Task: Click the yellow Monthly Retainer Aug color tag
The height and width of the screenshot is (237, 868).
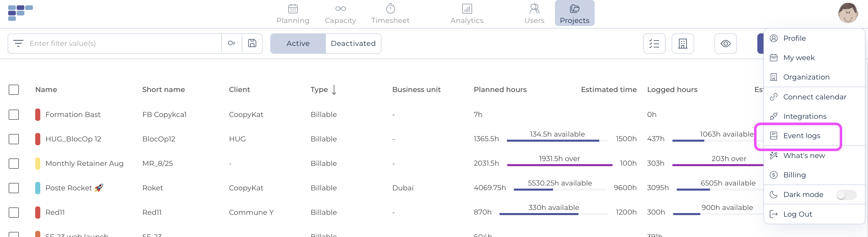Action: point(38,164)
